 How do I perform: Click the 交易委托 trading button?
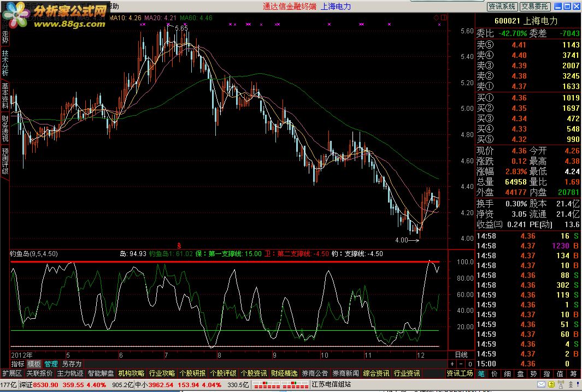click(534, 7)
